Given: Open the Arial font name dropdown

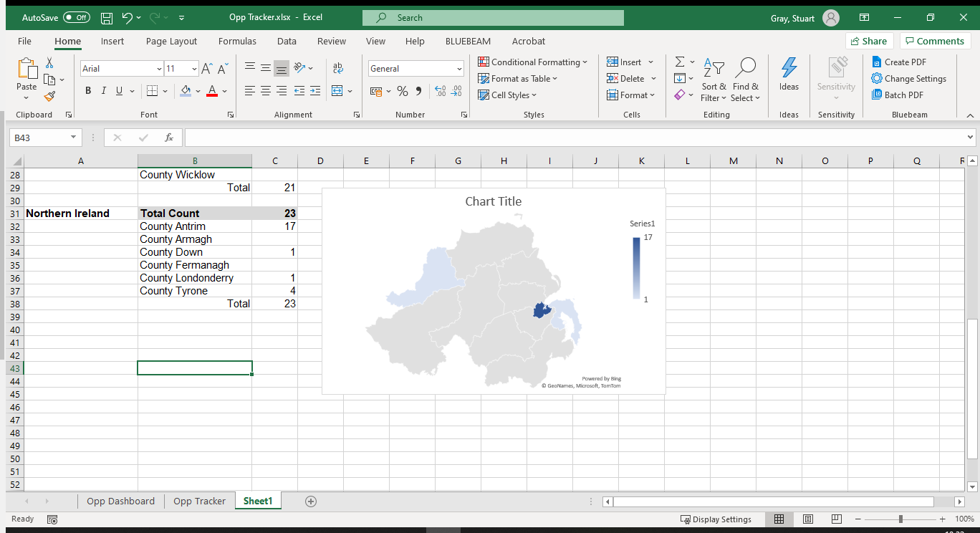Looking at the screenshot, I should [159, 69].
